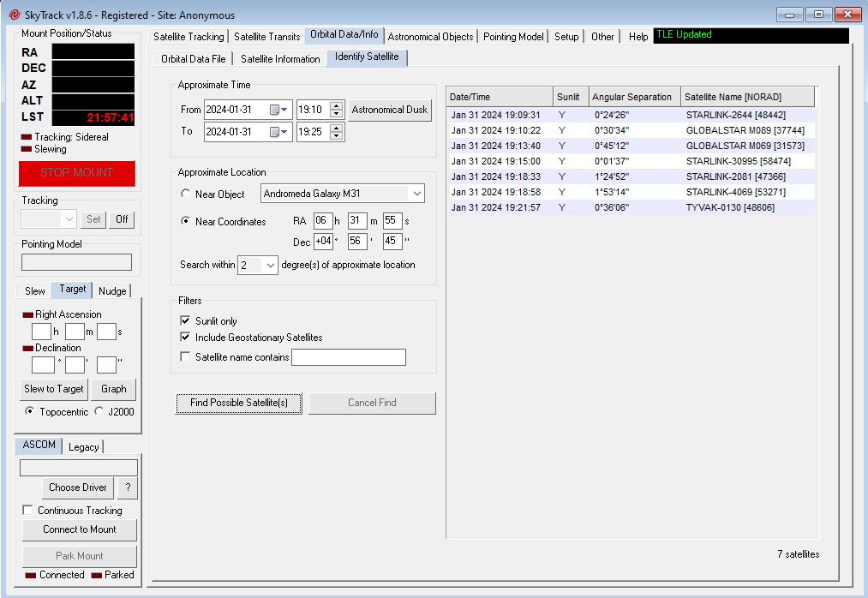Sort results by Sunlit column header

(x=571, y=97)
